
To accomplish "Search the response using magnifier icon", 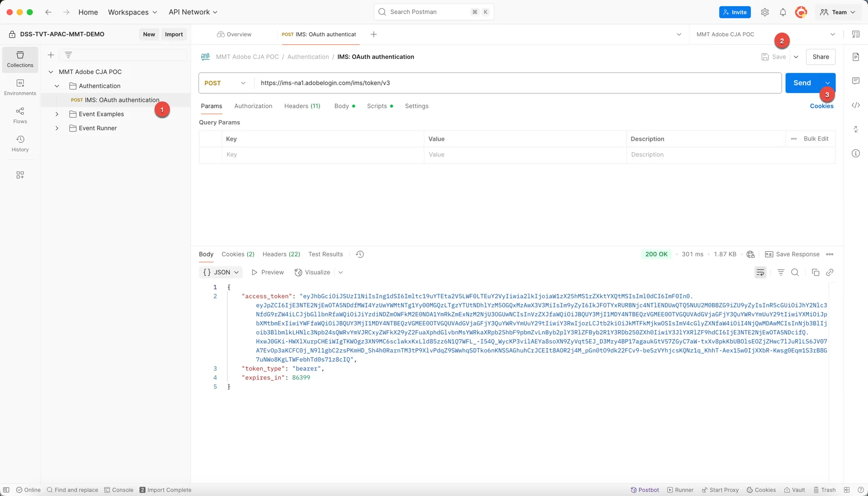I will [x=795, y=272].
